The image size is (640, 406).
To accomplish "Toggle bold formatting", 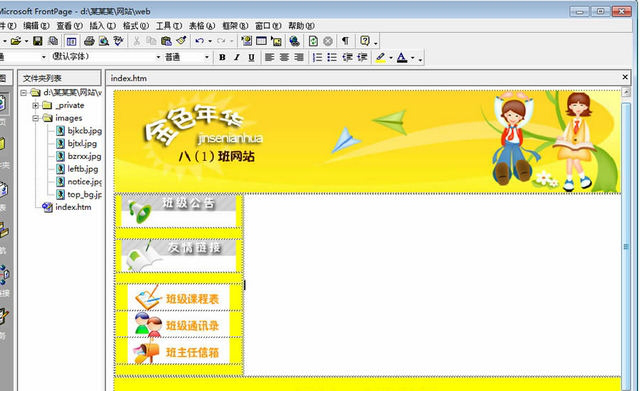I will coord(222,58).
